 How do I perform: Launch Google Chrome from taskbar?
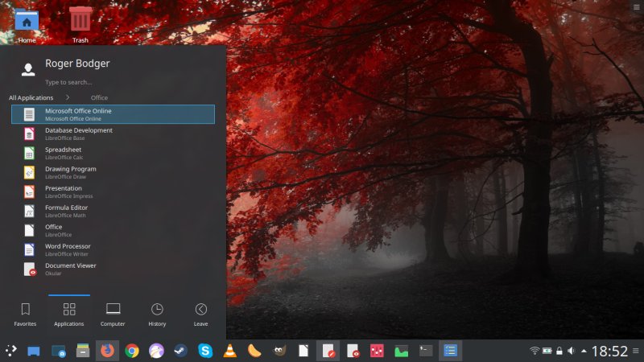point(132,351)
